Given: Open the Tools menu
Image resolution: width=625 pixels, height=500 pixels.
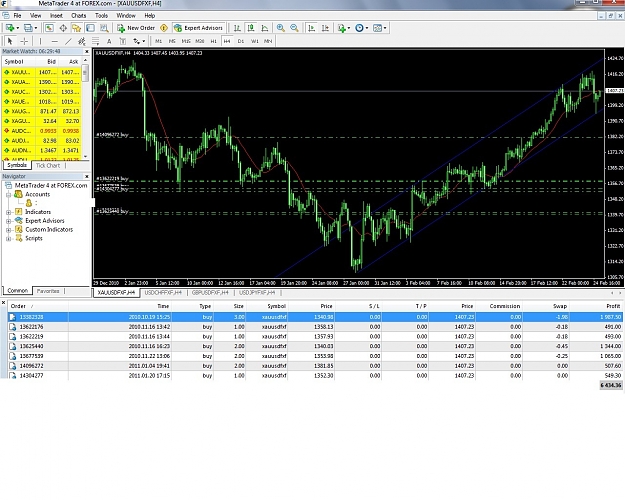Looking at the screenshot, I should [101, 16].
